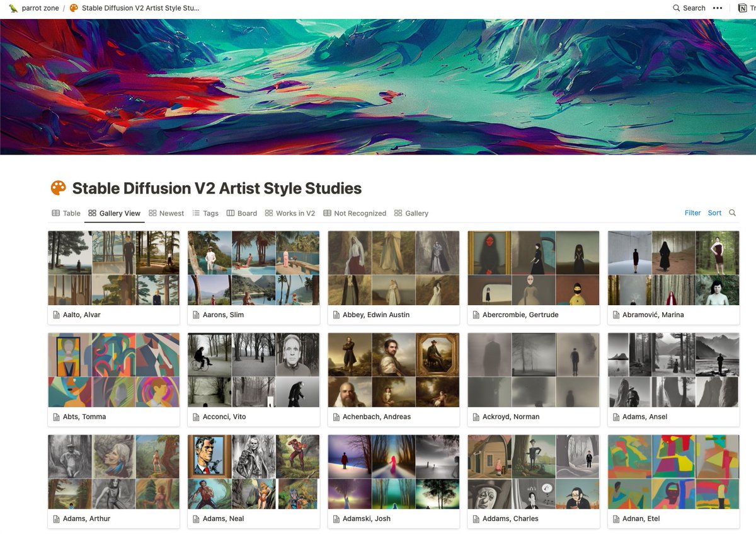Click the list icon next to Tags
Viewport: 756px width, 534px height.
click(197, 213)
